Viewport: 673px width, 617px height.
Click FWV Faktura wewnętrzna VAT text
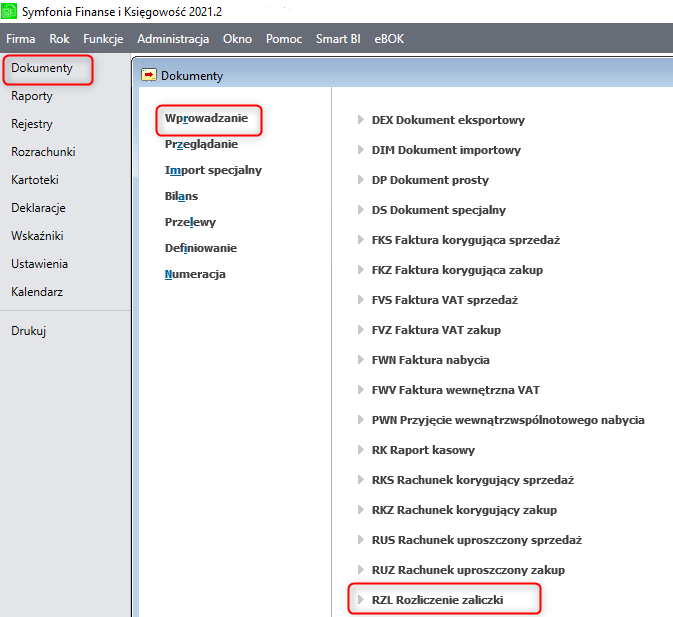pos(455,390)
